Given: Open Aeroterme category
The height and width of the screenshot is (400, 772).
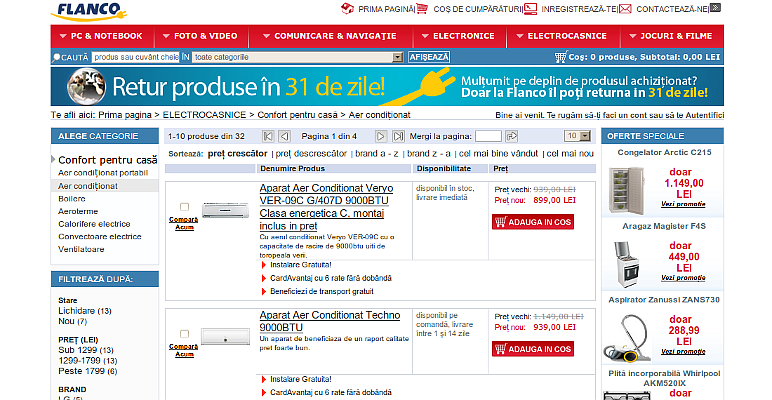Looking at the screenshot, I should click(x=78, y=211).
